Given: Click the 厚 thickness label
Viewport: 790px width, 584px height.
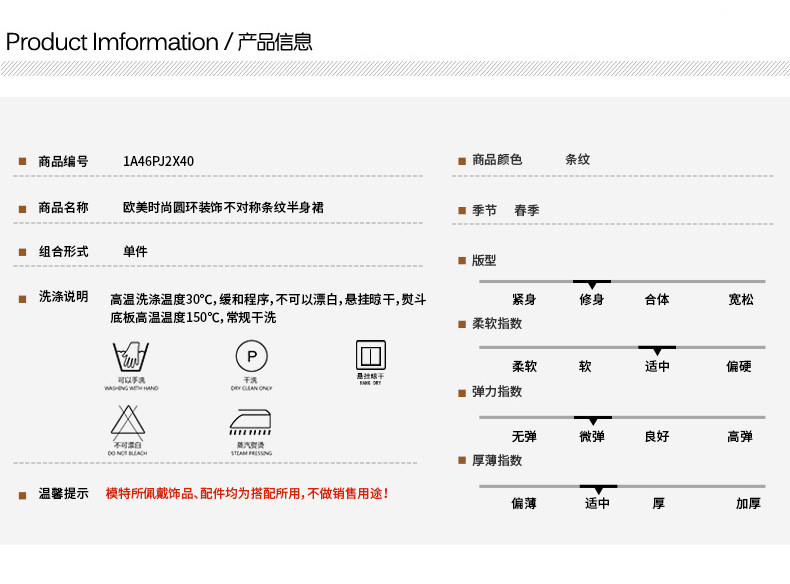Looking at the screenshot, I should (659, 503).
